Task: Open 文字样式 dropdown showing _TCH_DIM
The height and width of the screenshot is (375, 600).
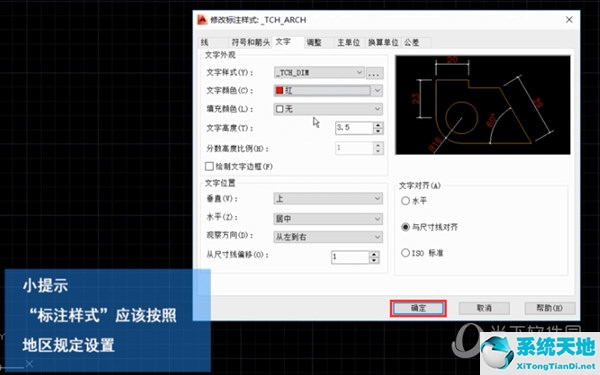Action: 319,72
